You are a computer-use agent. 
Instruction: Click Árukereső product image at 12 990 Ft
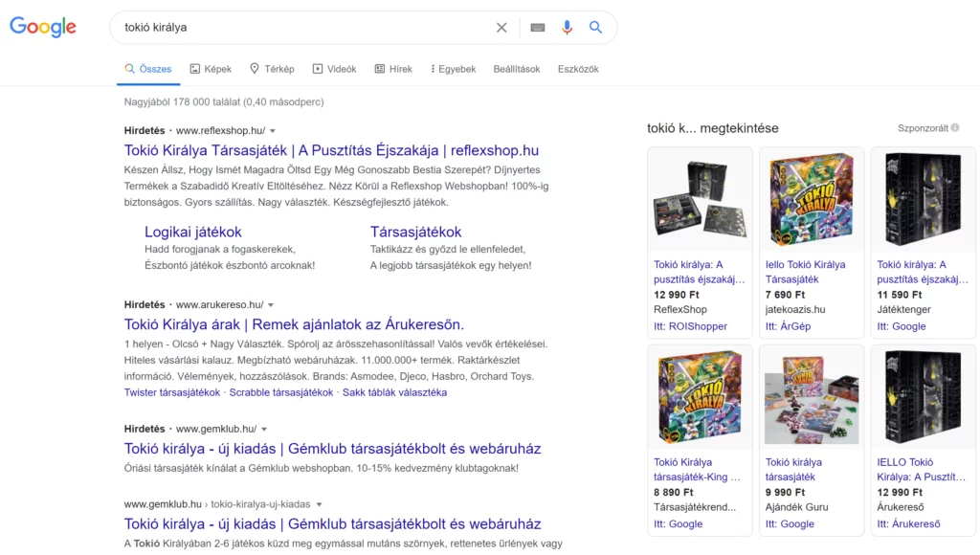(x=924, y=397)
